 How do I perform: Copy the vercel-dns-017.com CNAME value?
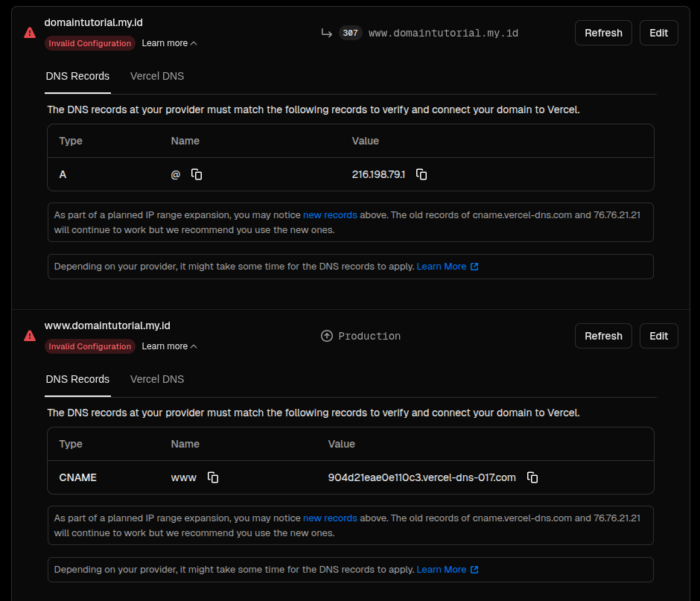(x=532, y=477)
